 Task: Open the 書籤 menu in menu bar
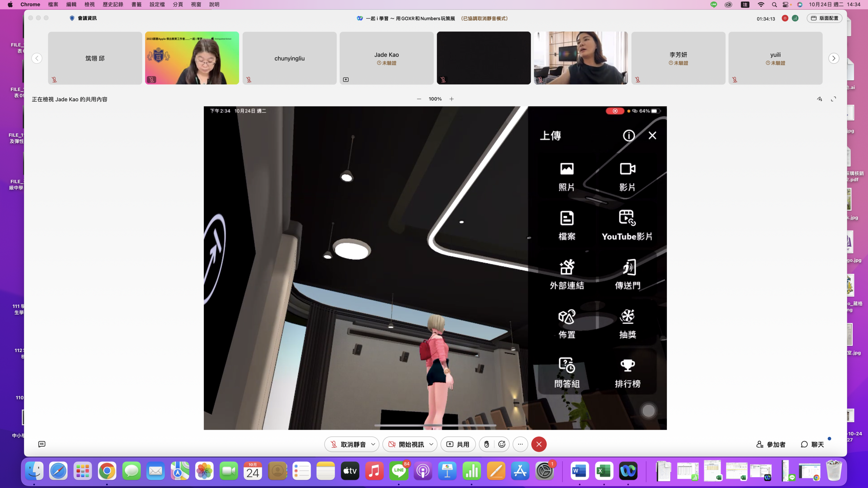click(136, 4)
